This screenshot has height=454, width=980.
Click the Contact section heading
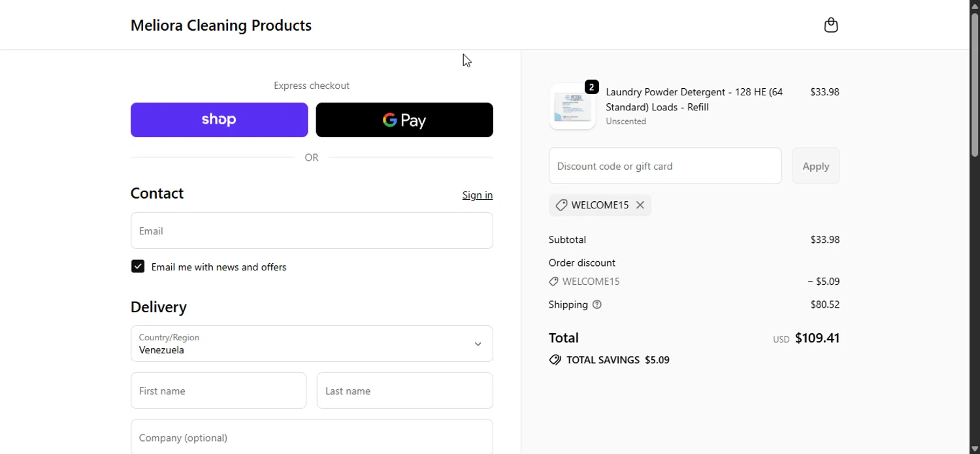(157, 193)
